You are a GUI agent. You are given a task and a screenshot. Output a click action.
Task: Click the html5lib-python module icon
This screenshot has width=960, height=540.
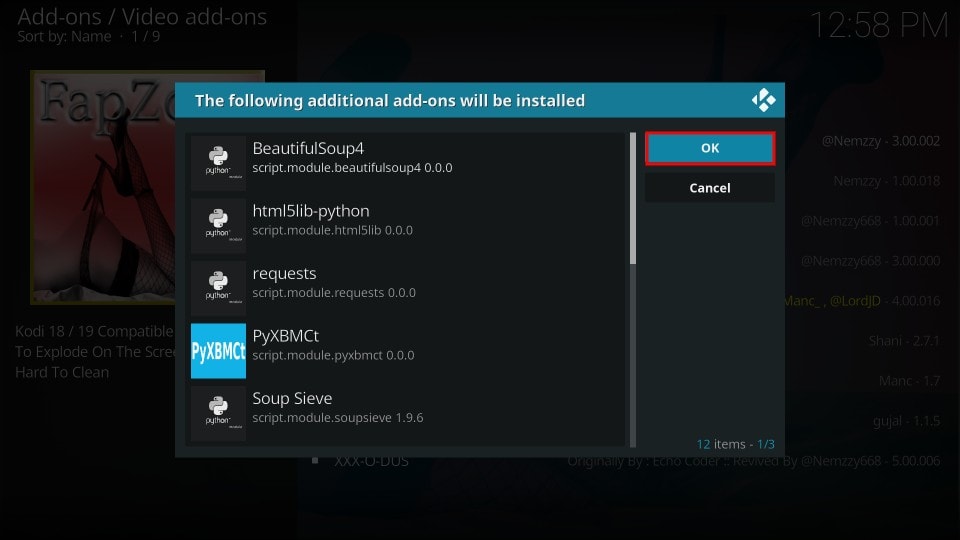pyautogui.click(x=218, y=225)
